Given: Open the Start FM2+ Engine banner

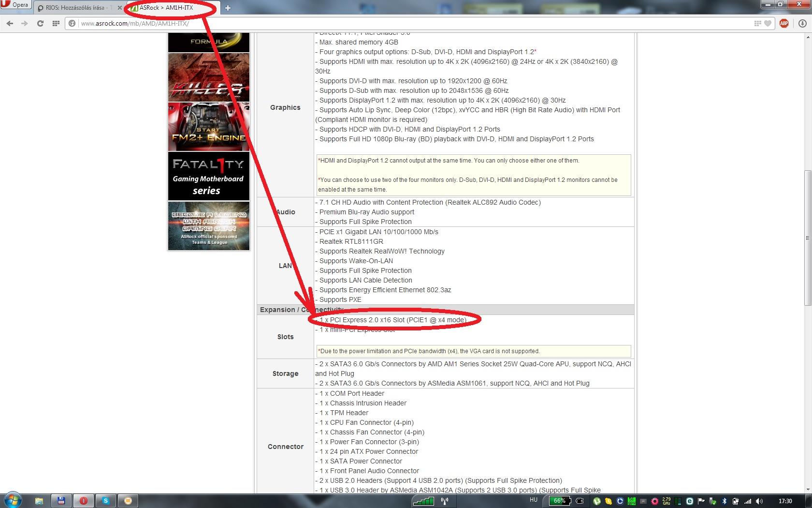Looking at the screenshot, I should coord(209,127).
